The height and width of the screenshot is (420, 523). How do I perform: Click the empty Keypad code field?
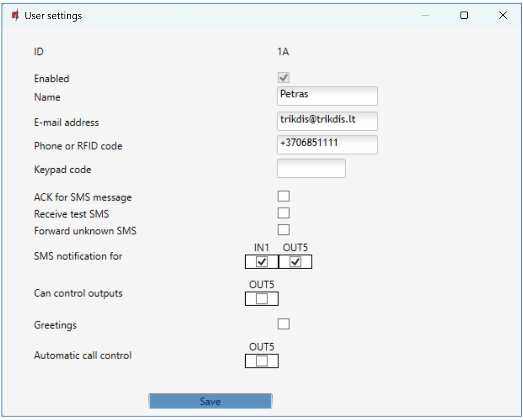[x=311, y=169]
